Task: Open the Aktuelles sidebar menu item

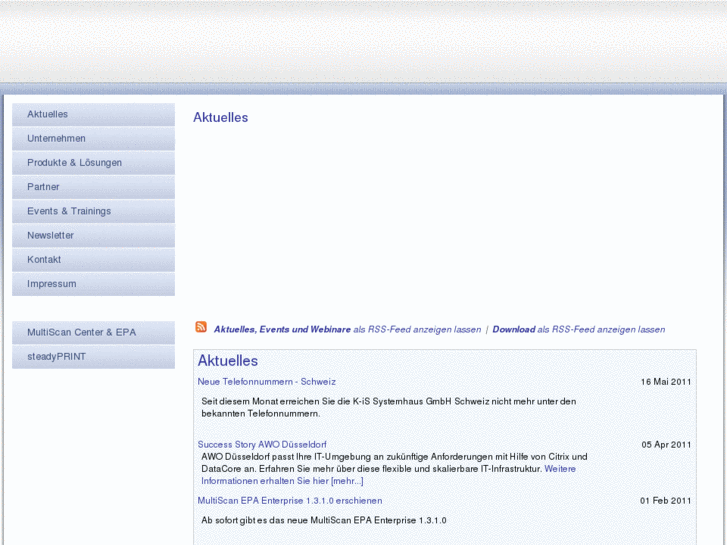Action: 93,114
